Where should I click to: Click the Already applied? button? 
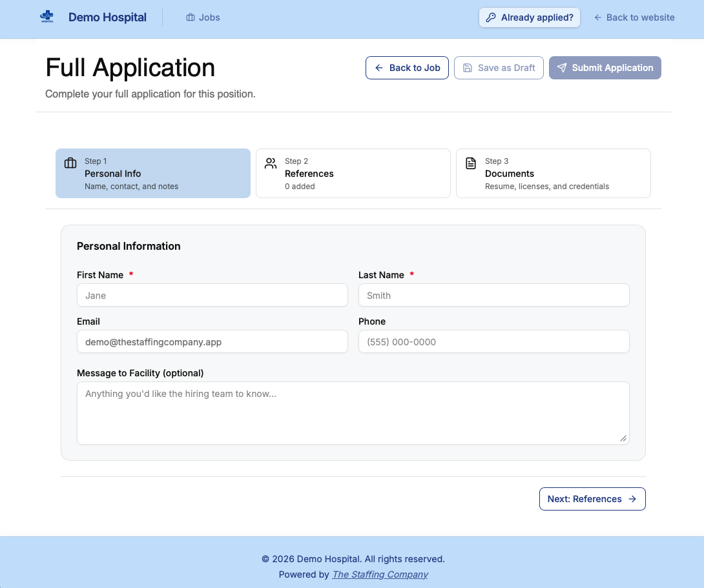coord(530,17)
